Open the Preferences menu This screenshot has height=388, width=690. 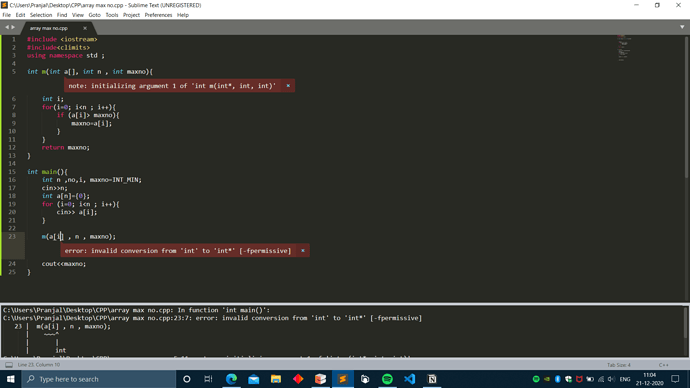(158, 15)
